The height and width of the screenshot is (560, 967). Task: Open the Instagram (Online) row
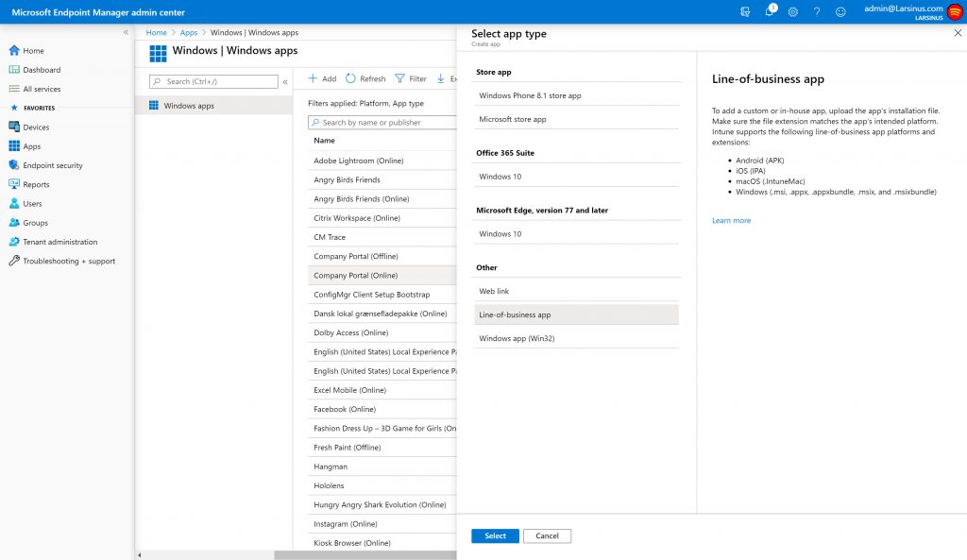(382, 523)
